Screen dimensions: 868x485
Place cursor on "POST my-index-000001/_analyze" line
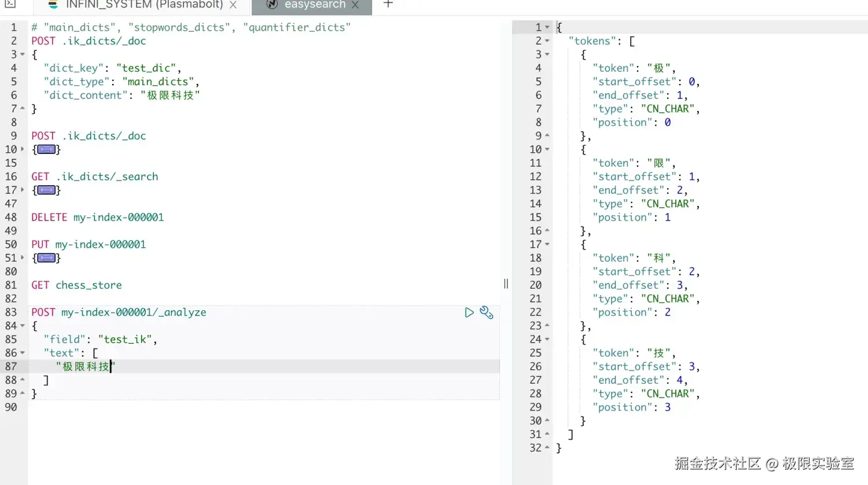[119, 313]
